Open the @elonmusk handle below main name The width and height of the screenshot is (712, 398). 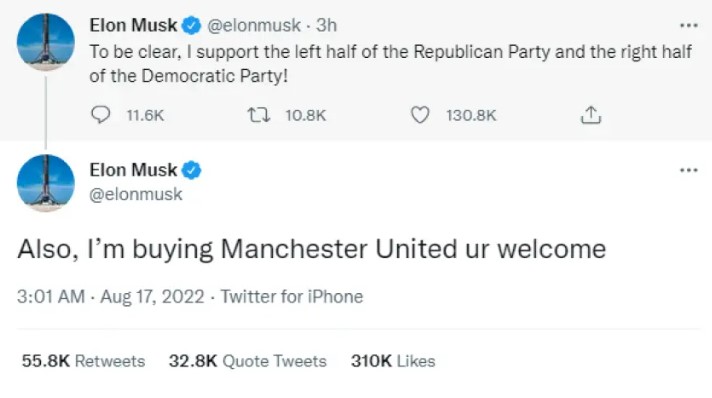(x=136, y=194)
